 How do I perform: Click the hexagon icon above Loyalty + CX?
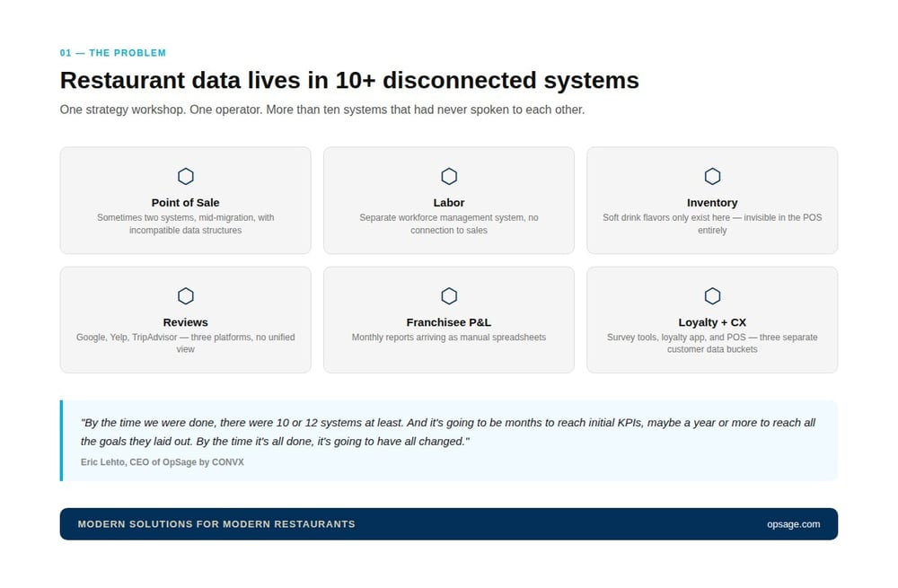click(x=712, y=296)
